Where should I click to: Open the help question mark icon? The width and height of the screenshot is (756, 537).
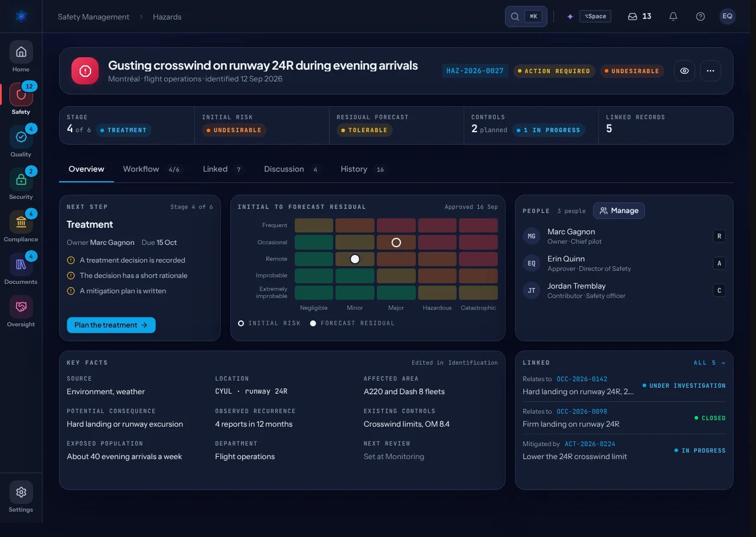pos(700,17)
